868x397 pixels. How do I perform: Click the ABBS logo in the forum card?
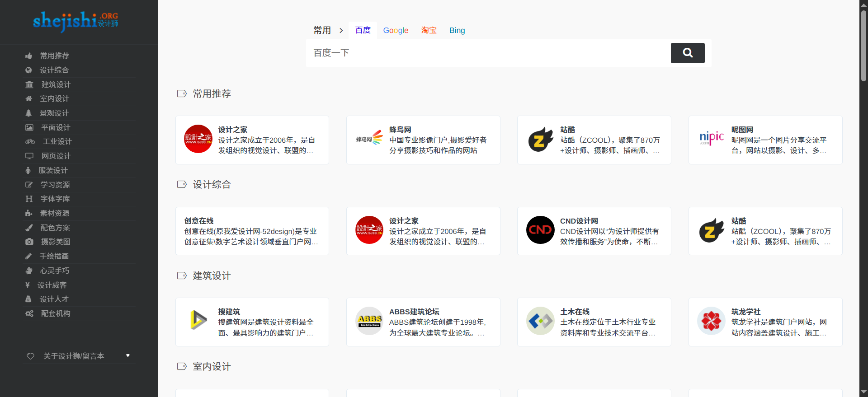369,321
